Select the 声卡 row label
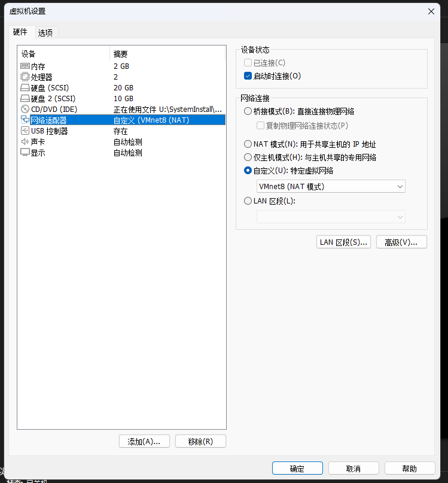The image size is (448, 483). pos(38,142)
